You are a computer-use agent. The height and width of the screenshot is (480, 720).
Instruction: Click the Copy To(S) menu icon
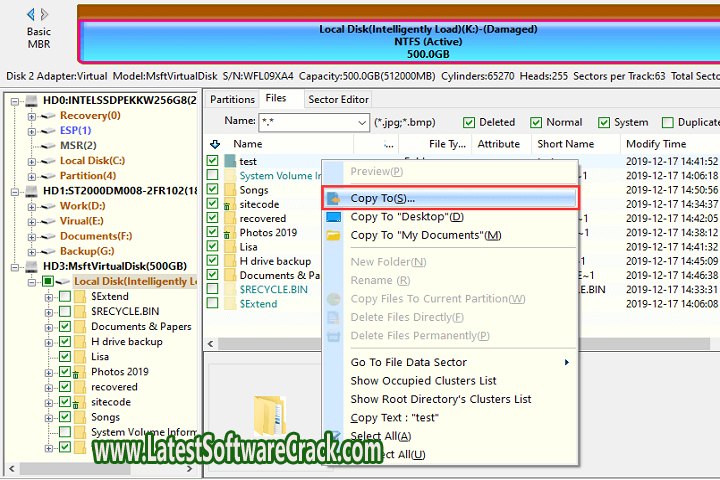pos(334,199)
